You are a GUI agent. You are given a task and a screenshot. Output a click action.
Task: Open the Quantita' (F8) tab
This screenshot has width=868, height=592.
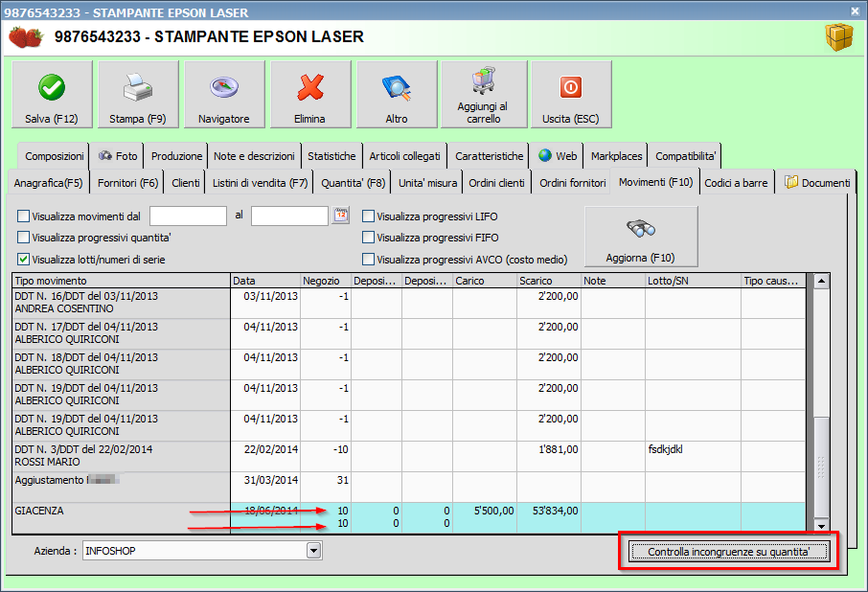(x=354, y=183)
